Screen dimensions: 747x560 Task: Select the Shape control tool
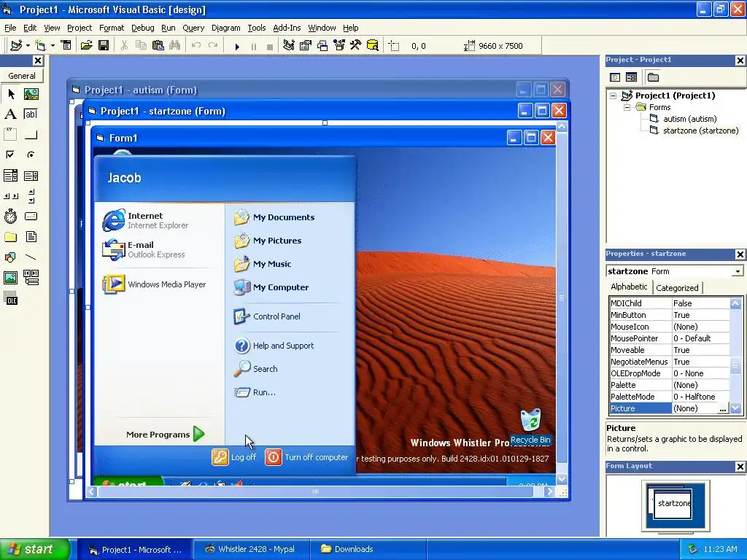point(10,257)
